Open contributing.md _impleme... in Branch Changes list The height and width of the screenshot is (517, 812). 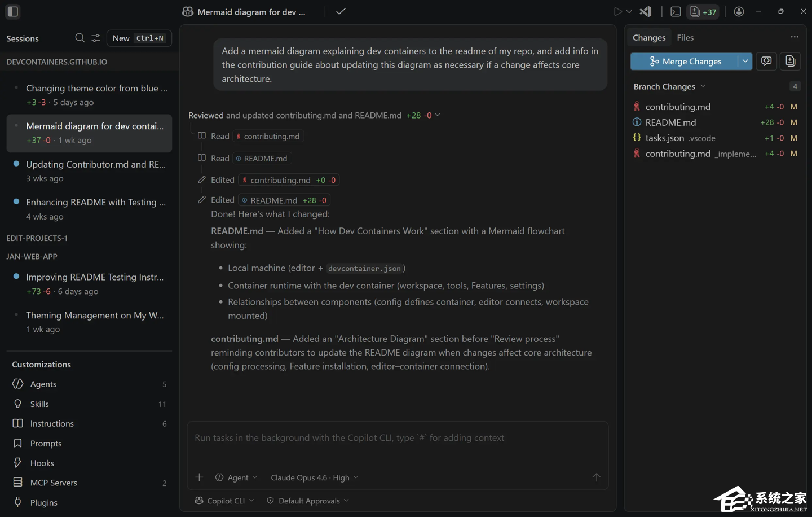(716, 154)
